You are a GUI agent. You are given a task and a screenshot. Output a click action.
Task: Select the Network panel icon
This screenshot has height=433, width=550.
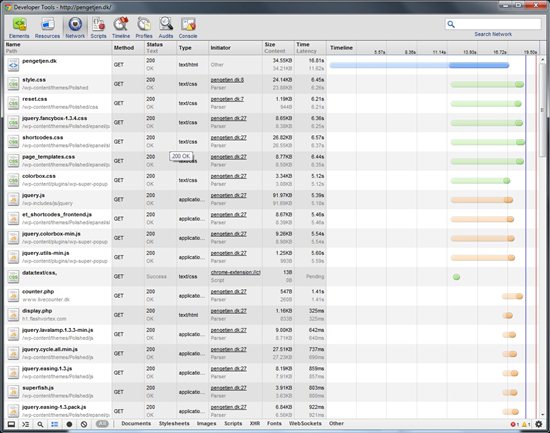click(75, 24)
